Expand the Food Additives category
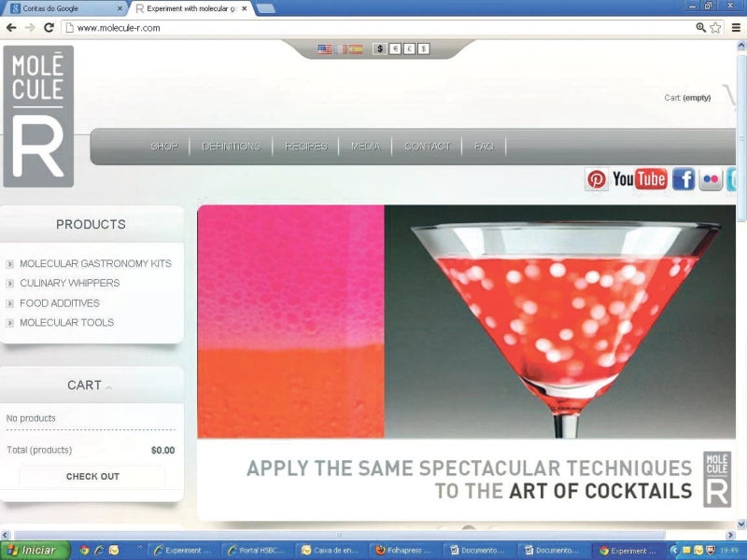The height and width of the screenshot is (560, 747). [x=9, y=303]
